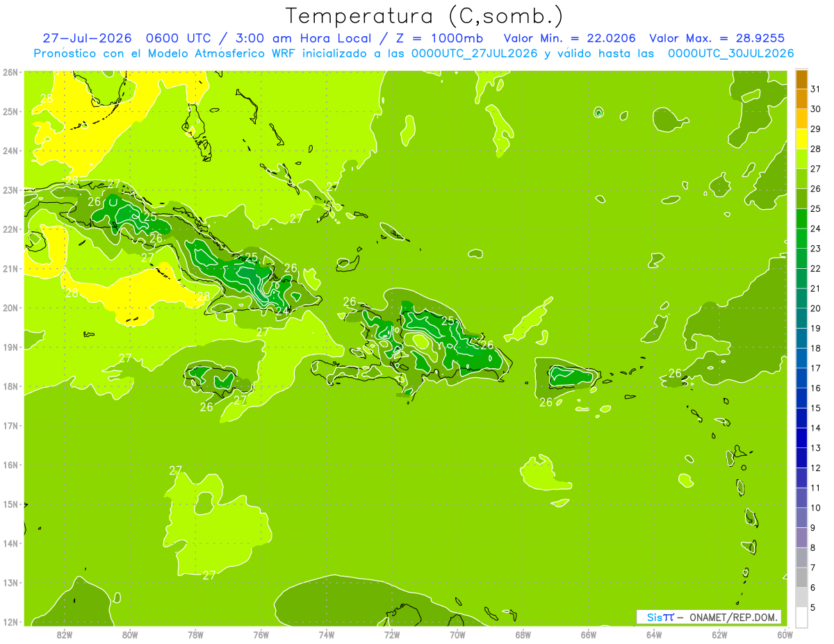
Task: Click the '82W' longitude axis label
Action: (65, 634)
